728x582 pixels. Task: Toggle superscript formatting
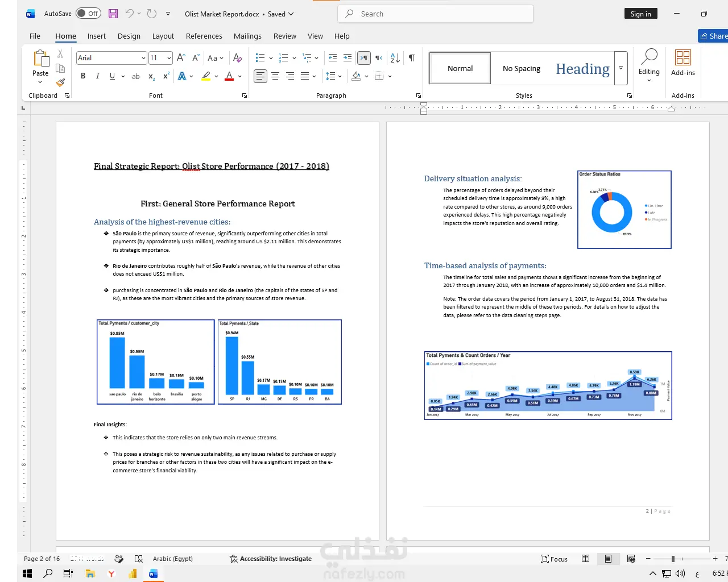(x=166, y=76)
